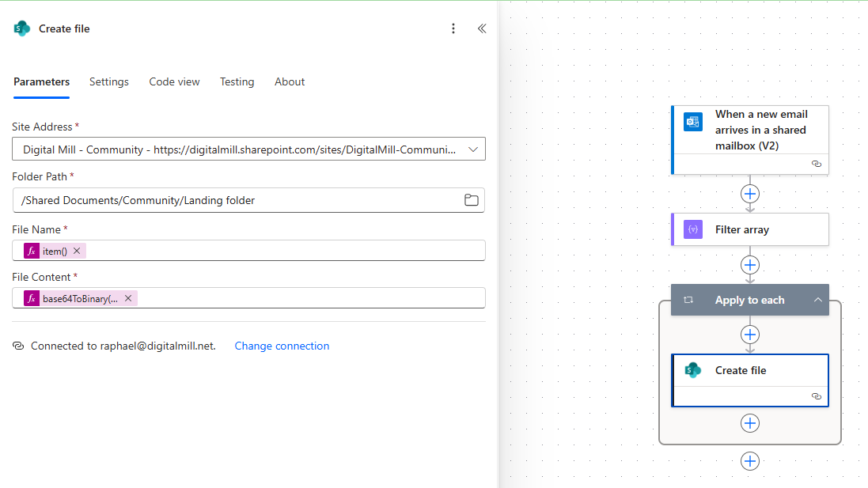
Task: Click the fx icon on the item() token
Action: pyautogui.click(x=31, y=251)
